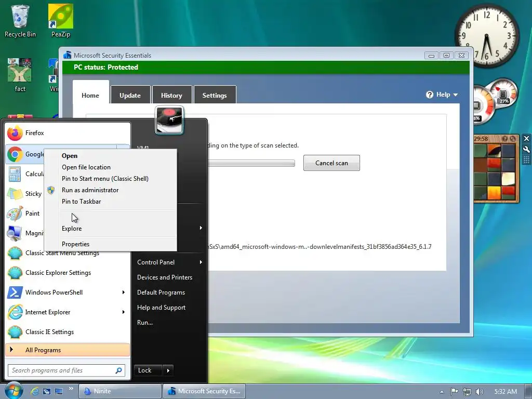
Task: Expand shutdown options arrow beside Lock
Action: pos(168,370)
